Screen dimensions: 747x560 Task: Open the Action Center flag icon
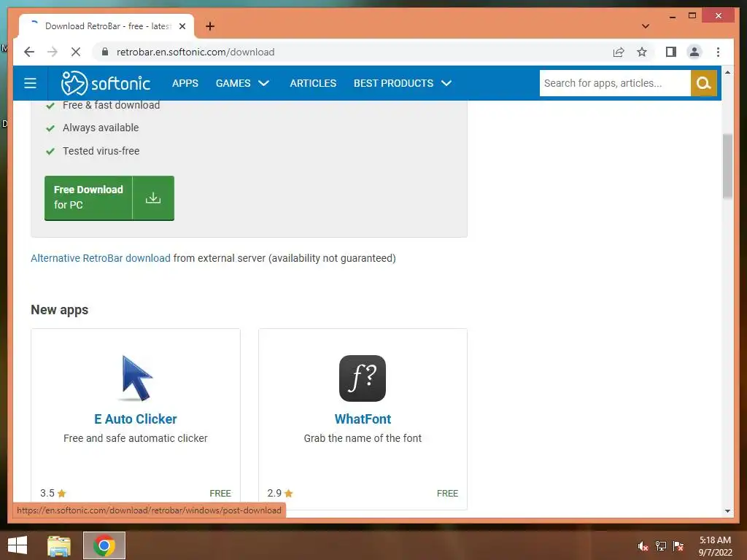coord(678,546)
